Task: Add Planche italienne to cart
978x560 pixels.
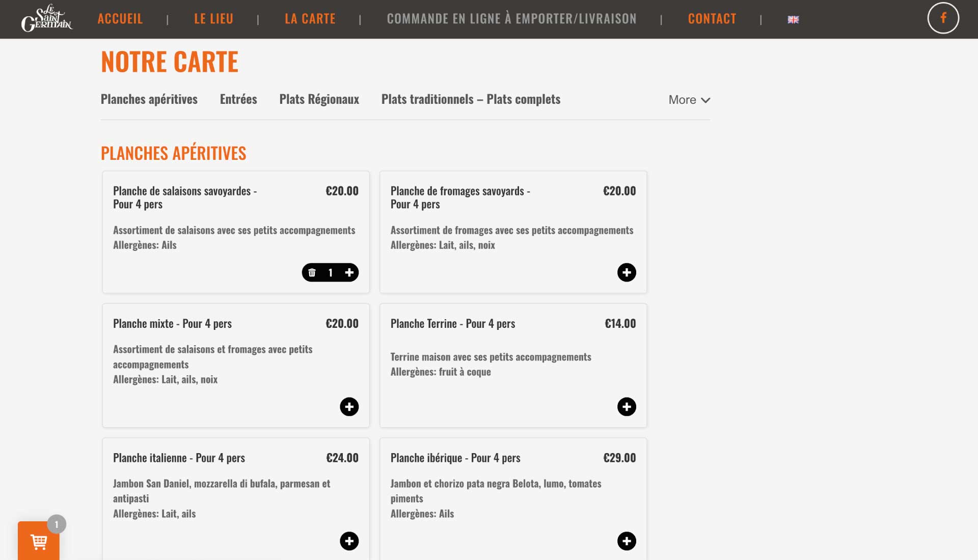Action: (349, 541)
